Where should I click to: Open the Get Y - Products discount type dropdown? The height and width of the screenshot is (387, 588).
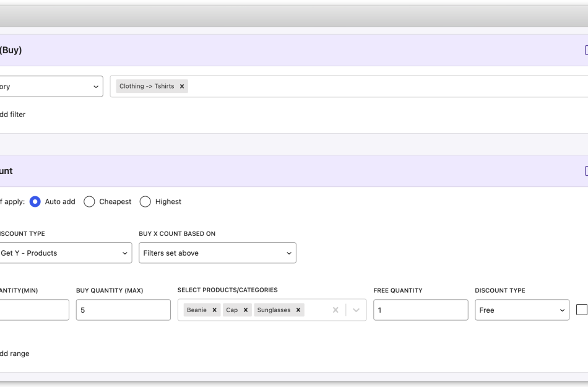[x=66, y=253]
